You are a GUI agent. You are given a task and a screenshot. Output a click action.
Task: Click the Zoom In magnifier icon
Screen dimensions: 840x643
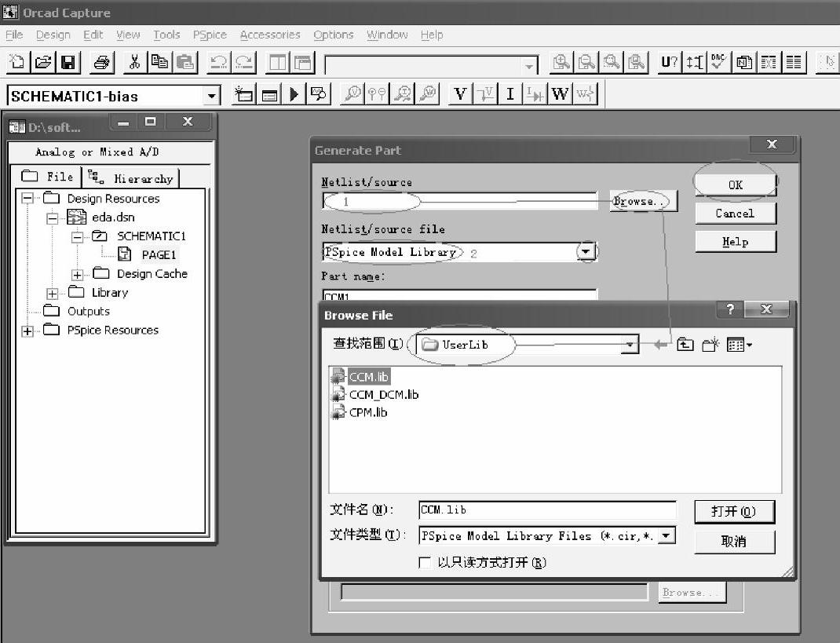tap(561, 63)
